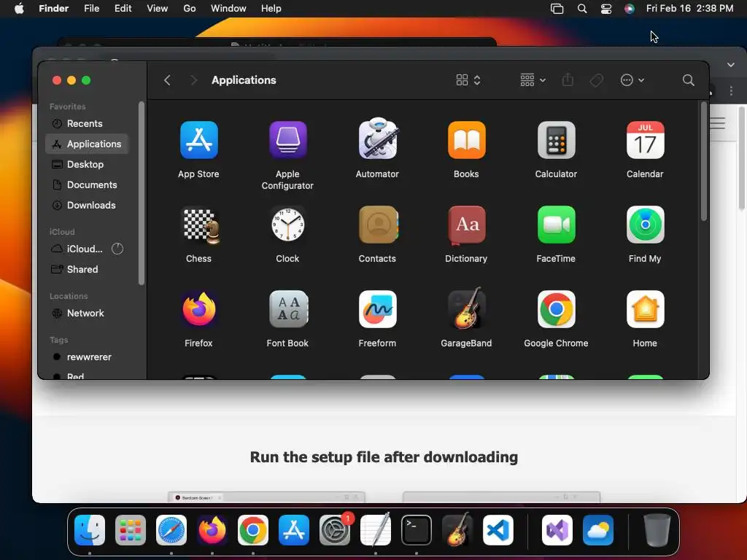Open Terminal from the Dock

point(417,530)
